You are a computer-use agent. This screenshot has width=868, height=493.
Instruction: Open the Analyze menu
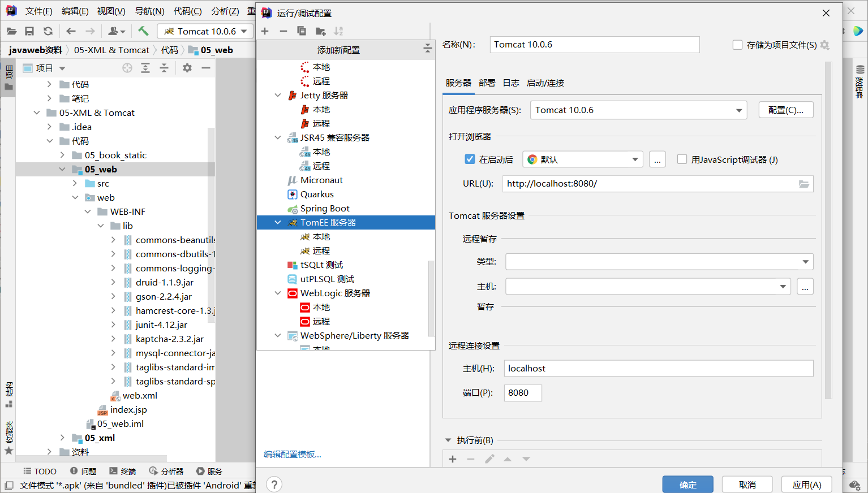click(x=225, y=11)
